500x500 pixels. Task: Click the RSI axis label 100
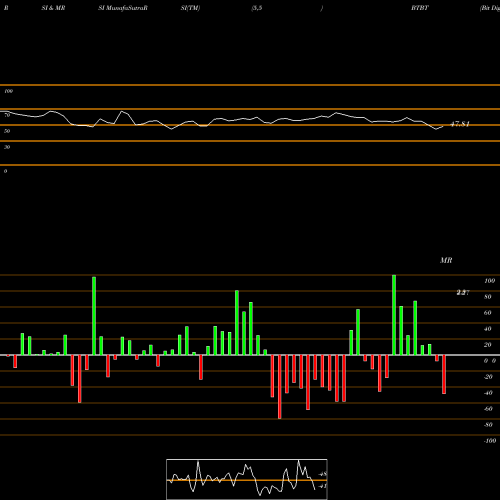pyautogui.click(x=8, y=91)
